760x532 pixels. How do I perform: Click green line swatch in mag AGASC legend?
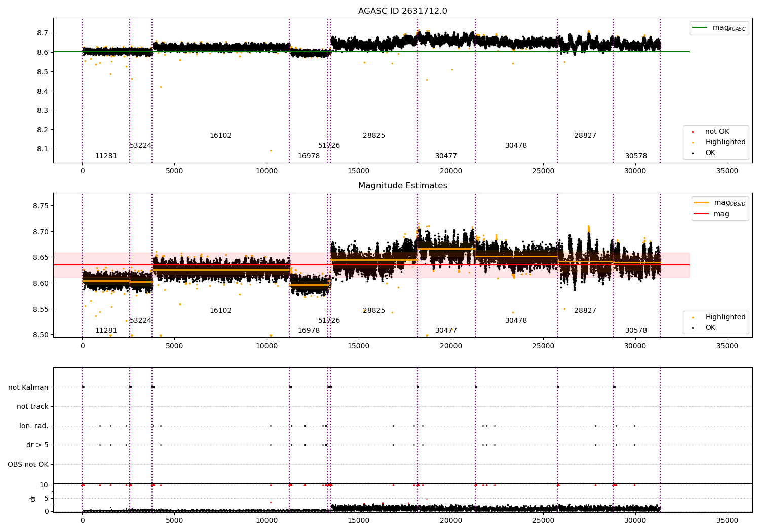click(x=700, y=28)
